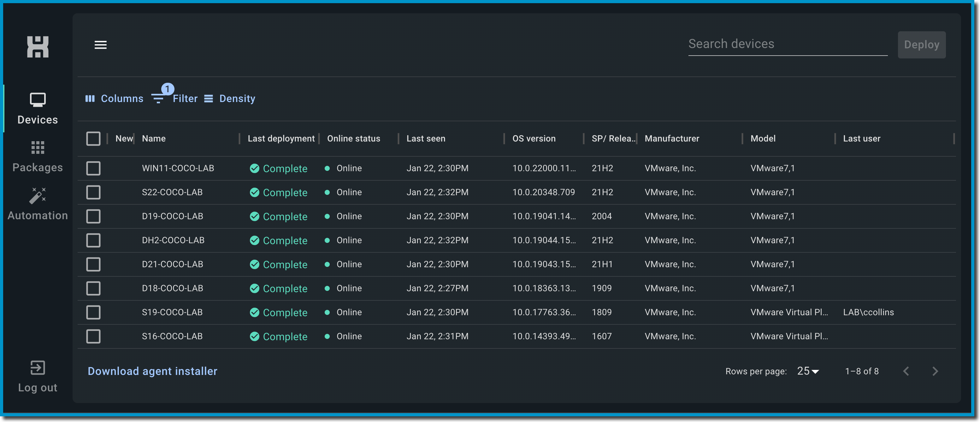Click Online dot for S16-COCO-LAB row

tap(327, 336)
